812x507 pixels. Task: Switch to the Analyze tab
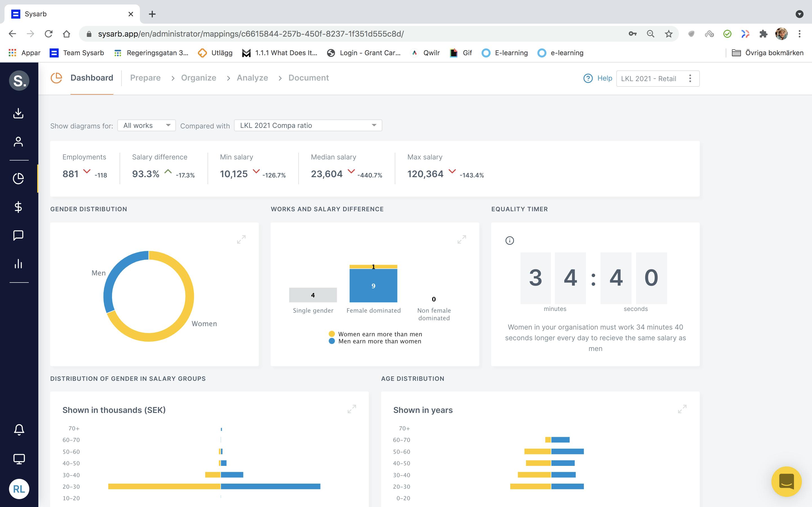coord(252,78)
